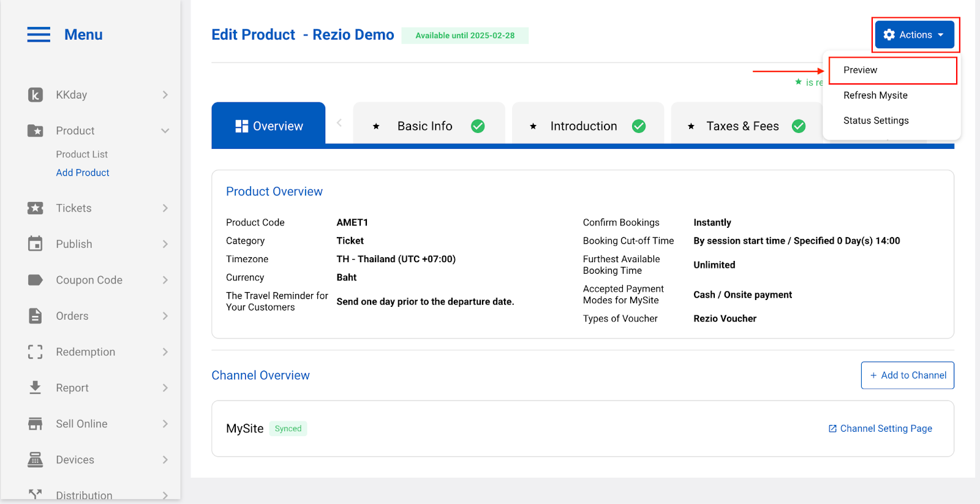Viewport: 980px width, 504px height.
Task: Click the Coupon Code tag icon
Action: 36,280
